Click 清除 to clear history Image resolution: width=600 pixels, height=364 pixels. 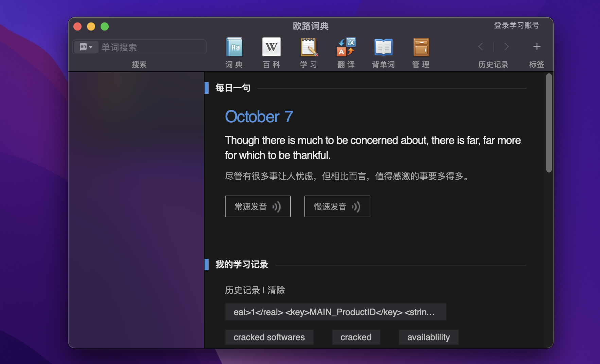click(276, 290)
